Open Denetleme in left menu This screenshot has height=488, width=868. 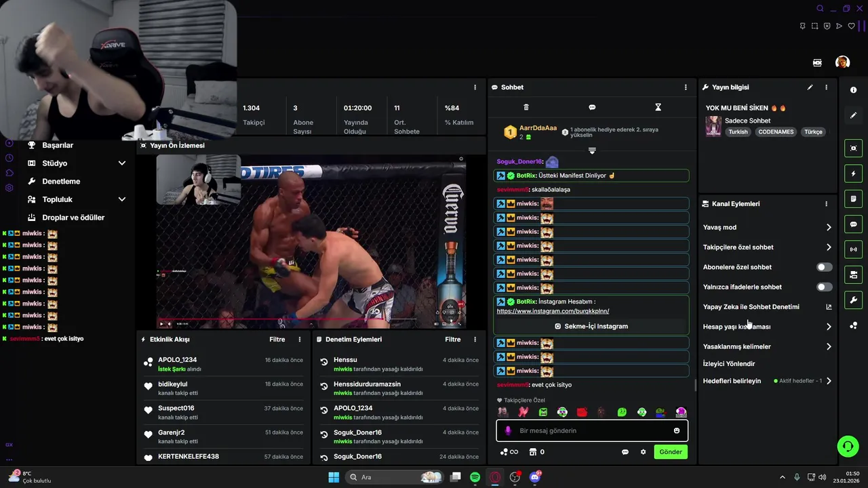pos(61,182)
